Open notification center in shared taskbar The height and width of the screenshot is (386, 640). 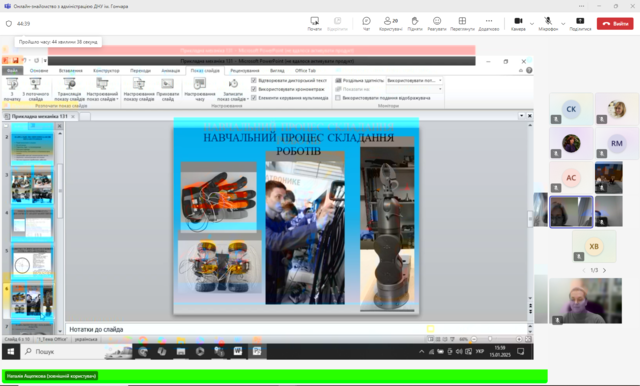520,351
